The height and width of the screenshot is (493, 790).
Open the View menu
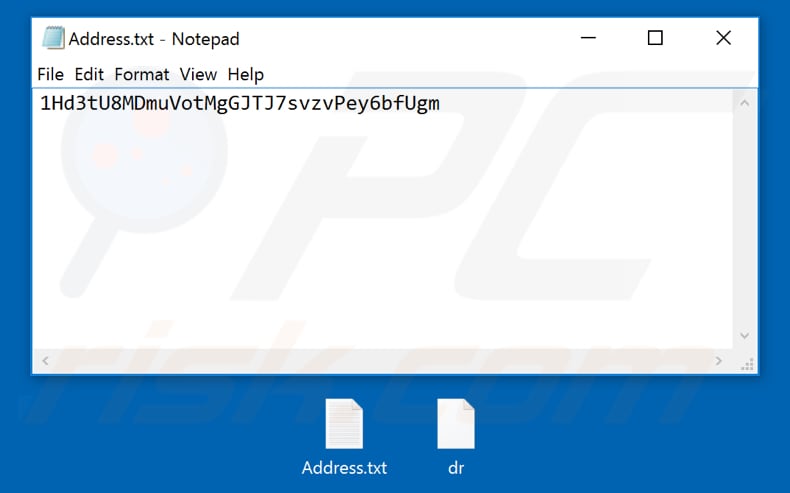[x=198, y=75]
